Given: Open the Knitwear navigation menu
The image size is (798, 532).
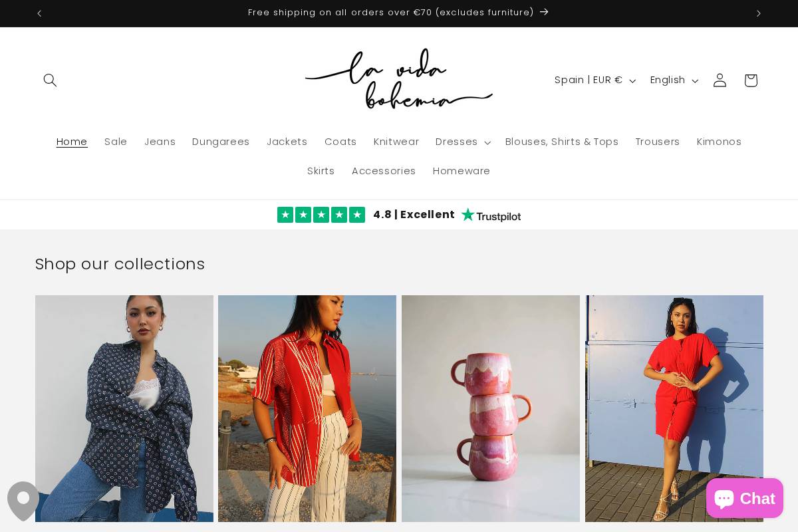Looking at the screenshot, I should [396, 142].
